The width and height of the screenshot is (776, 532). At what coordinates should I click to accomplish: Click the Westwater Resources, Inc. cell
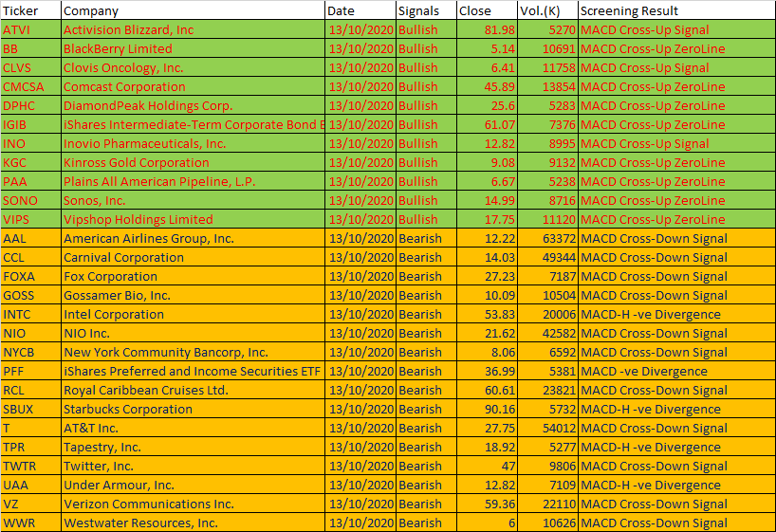[193, 523]
